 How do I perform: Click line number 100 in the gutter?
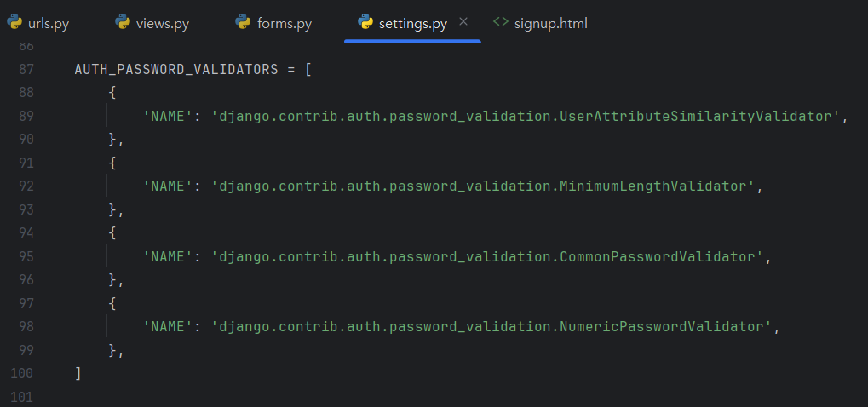click(22, 373)
